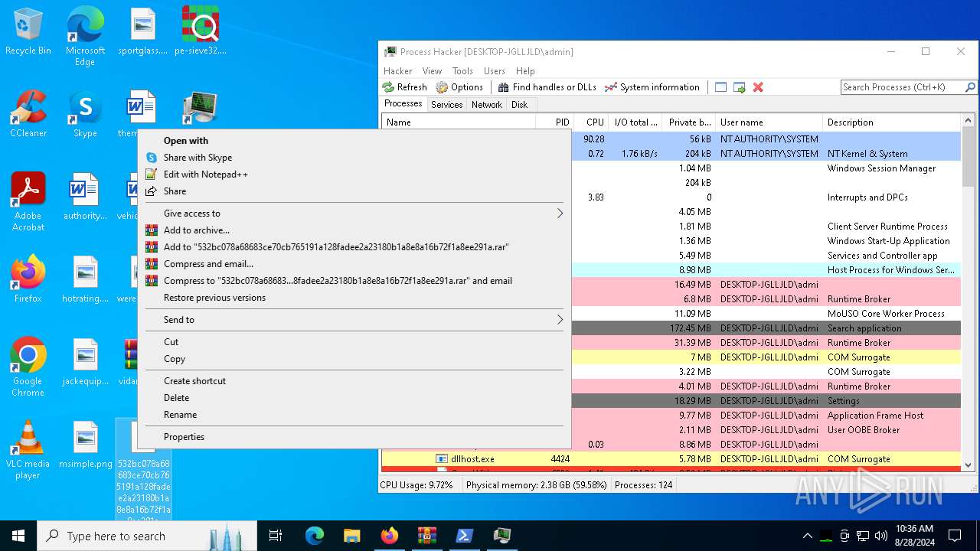Open Options in Process Hacker toolbar

point(459,87)
